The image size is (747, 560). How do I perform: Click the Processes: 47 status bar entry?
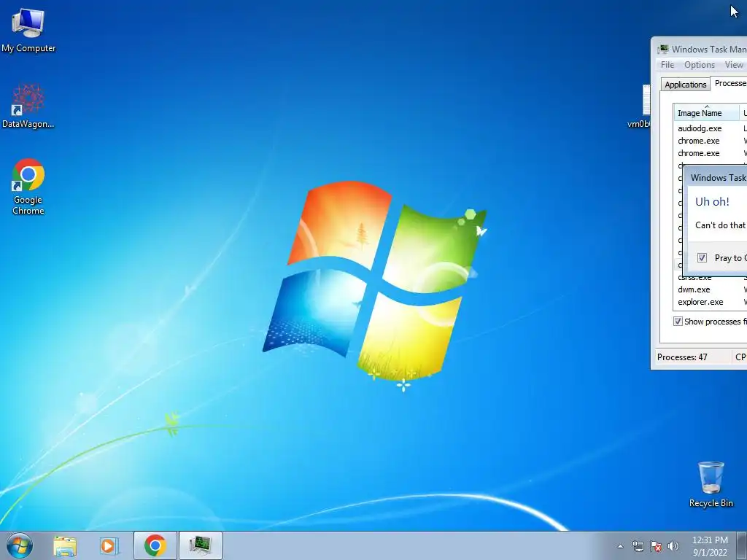tap(682, 357)
